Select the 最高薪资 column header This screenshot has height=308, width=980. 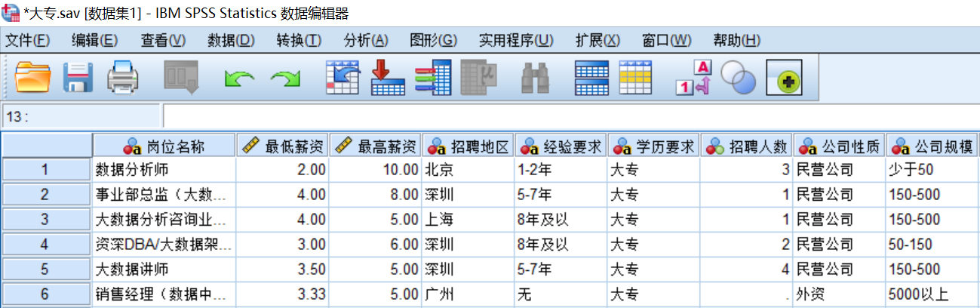(x=376, y=146)
